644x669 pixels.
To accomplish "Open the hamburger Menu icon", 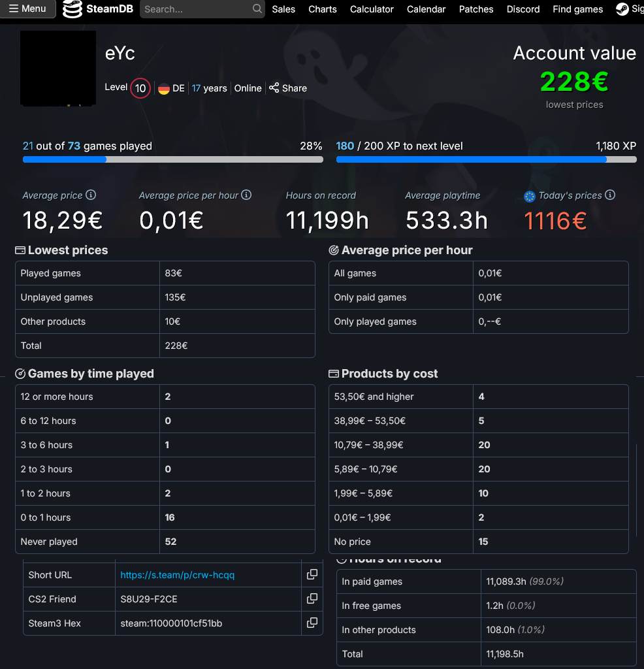I will tap(14, 9).
